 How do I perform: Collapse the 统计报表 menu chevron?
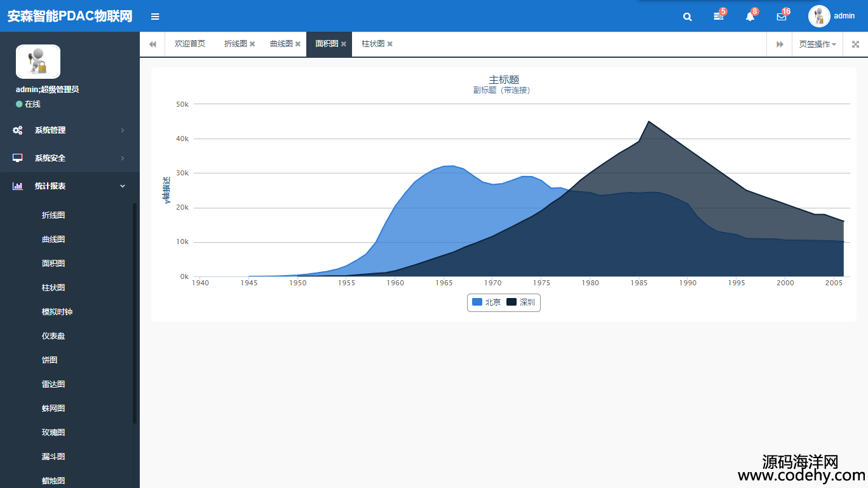coord(123,186)
